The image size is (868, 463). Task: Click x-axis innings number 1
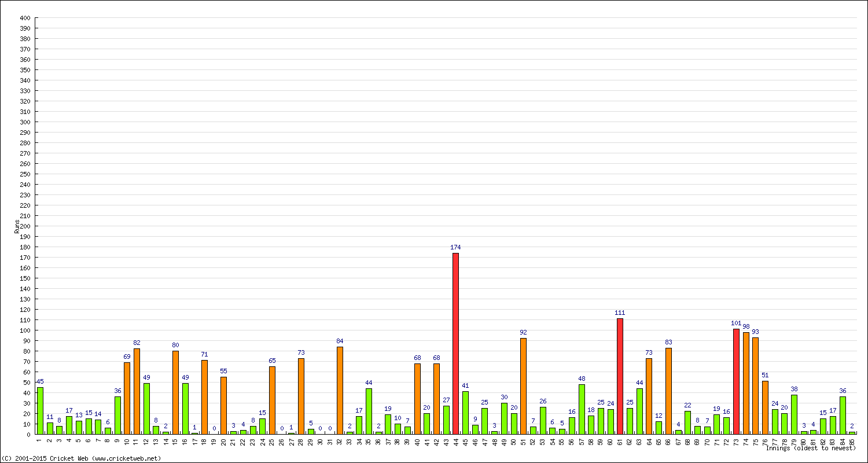click(39, 439)
